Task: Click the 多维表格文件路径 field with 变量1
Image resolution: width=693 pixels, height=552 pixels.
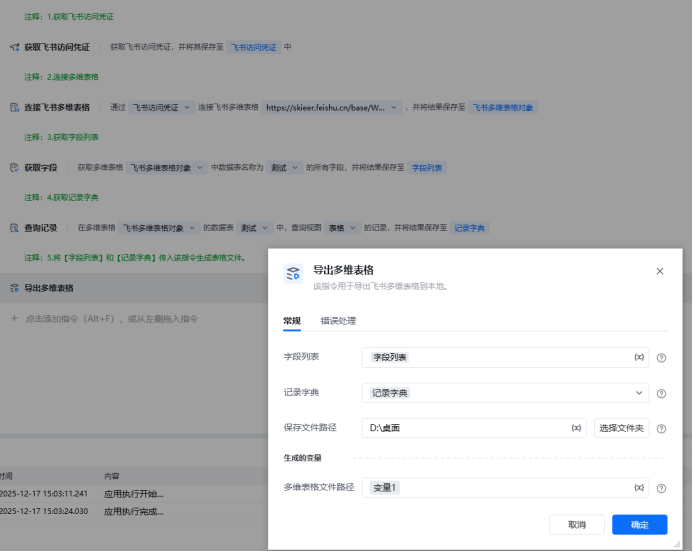Action: pyautogui.click(x=505, y=487)
